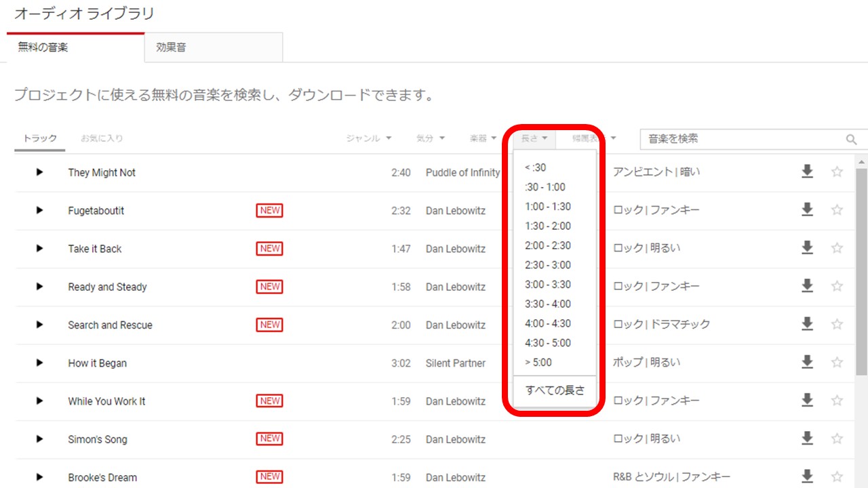Choose the 3:30 - 4:00 length option
The image size is (868, 488).
[x=555, y=304]
